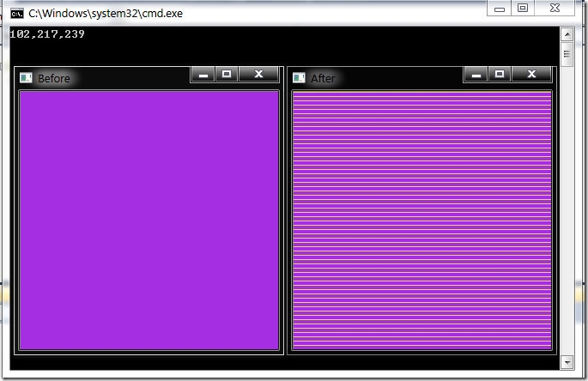Click the Before window title text
The width and height of the screenshot is (588, 381).
pyautogui.click(x=53, y=78)
